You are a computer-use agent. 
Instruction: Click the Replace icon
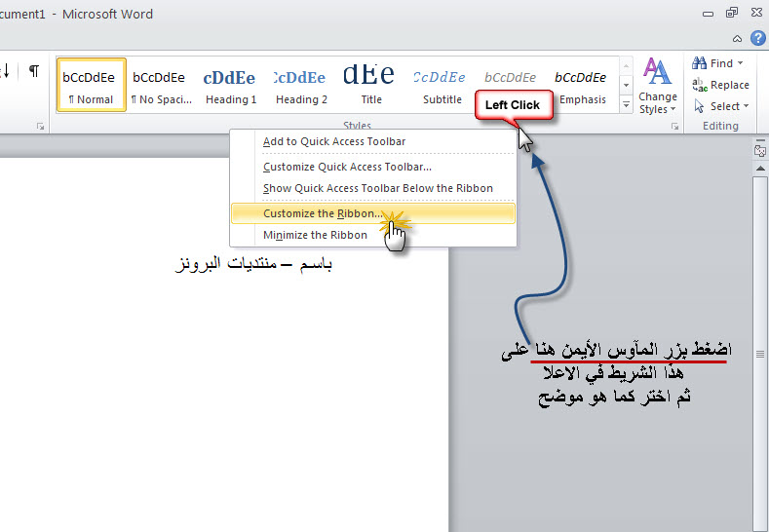(700, 85)
